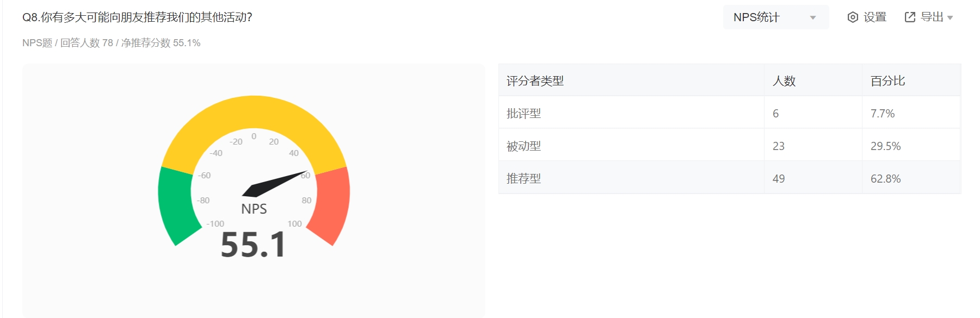980x318 pixels.
Task: Click the Q8 question title text
Action: coord(137,17)
